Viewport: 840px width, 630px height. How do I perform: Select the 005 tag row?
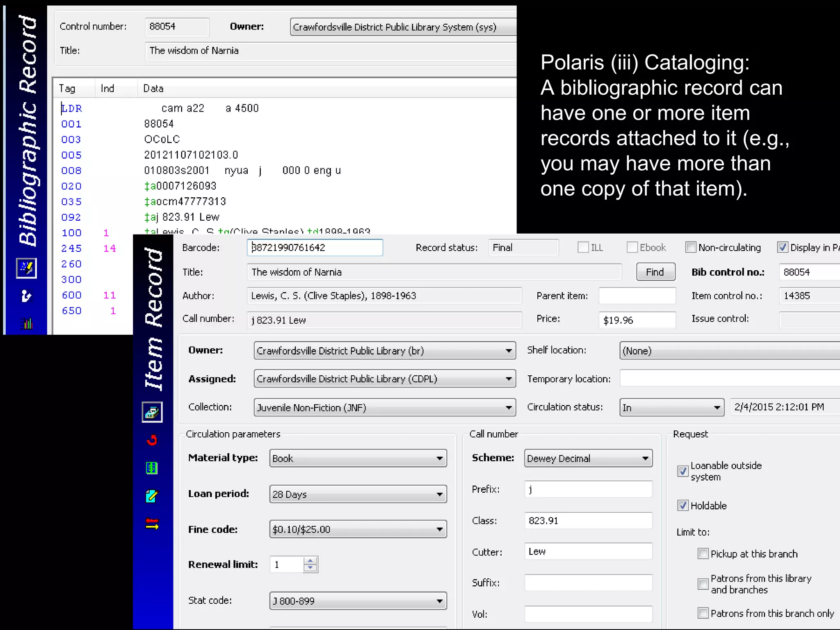point(285,155)
